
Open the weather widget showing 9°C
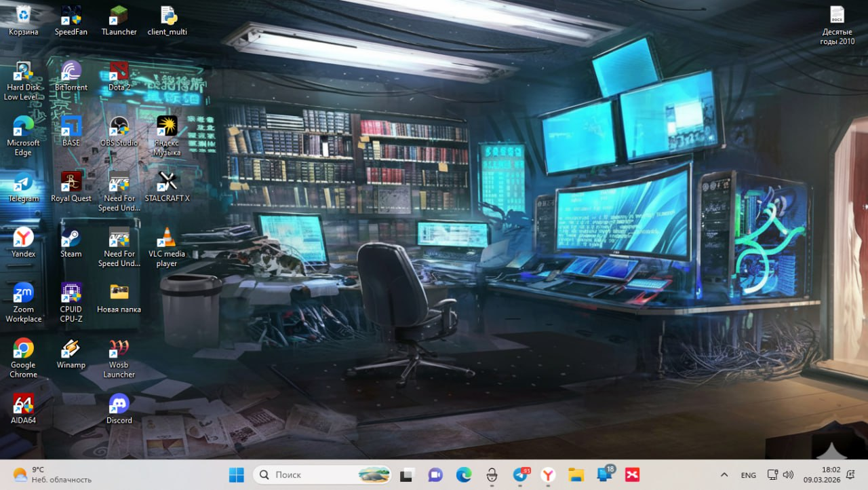(x=52, y=474)
